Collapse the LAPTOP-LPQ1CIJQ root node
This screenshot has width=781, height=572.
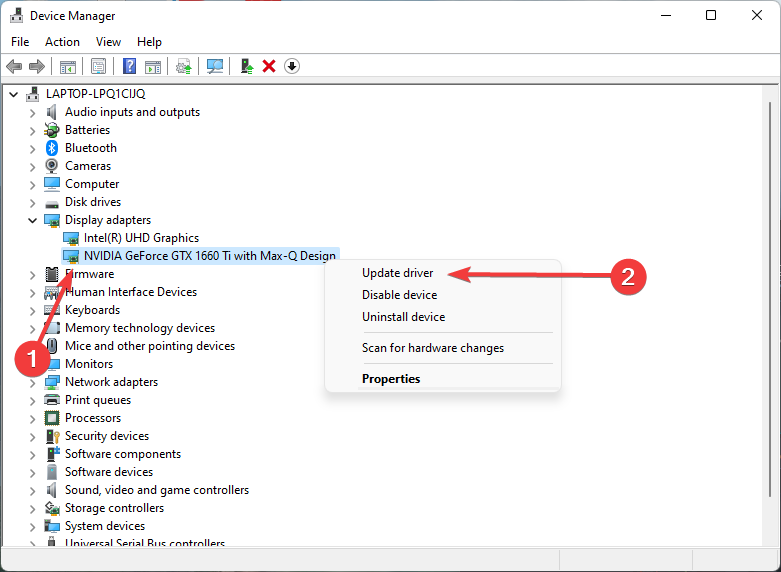coord(13,94)
